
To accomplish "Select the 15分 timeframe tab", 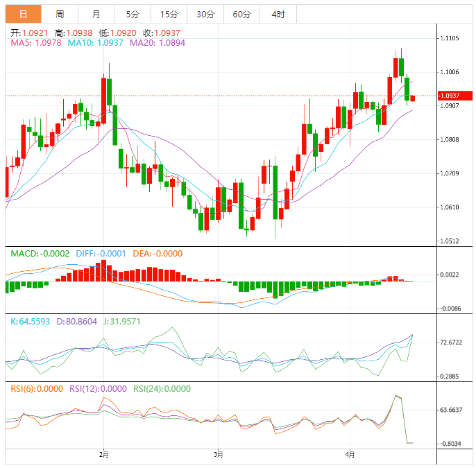I will (x=169, y=14).
